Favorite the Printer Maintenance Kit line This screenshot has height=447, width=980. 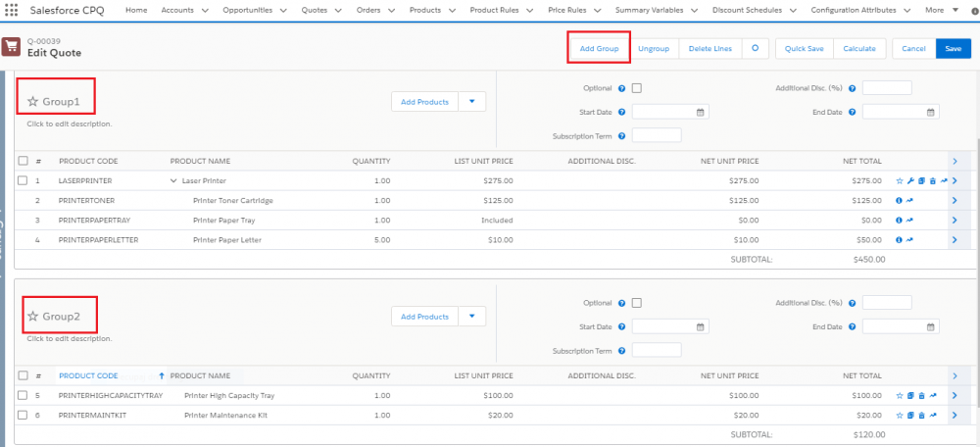[900, 415]
